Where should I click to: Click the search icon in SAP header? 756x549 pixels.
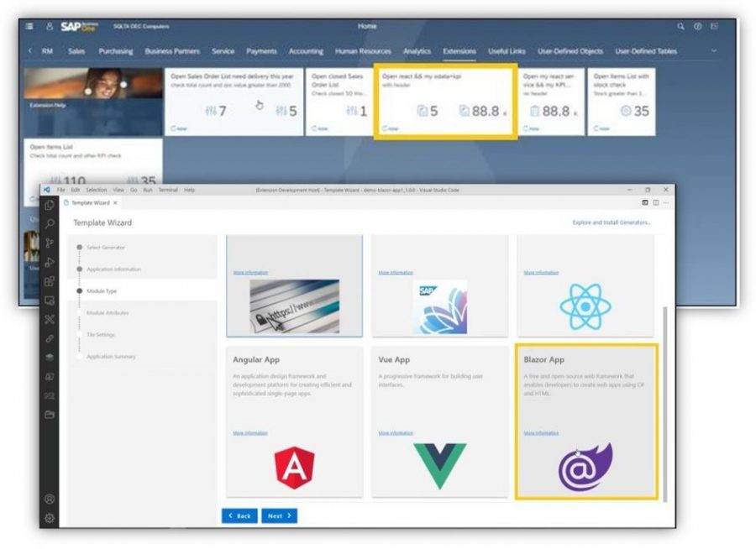tap(680, 27)
